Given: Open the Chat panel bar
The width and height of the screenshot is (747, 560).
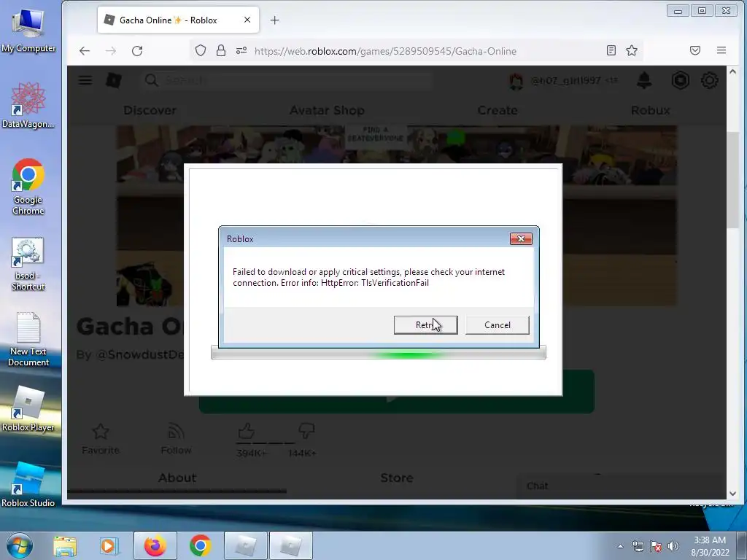Looking at the screenshot, I should coord(622,486).
